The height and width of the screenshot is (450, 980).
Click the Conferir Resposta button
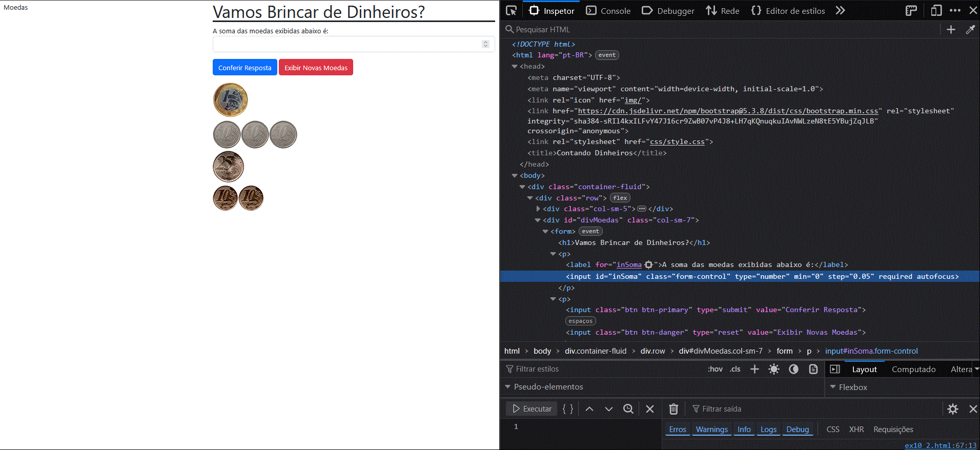pyautogui.click(x=245, y=68)
